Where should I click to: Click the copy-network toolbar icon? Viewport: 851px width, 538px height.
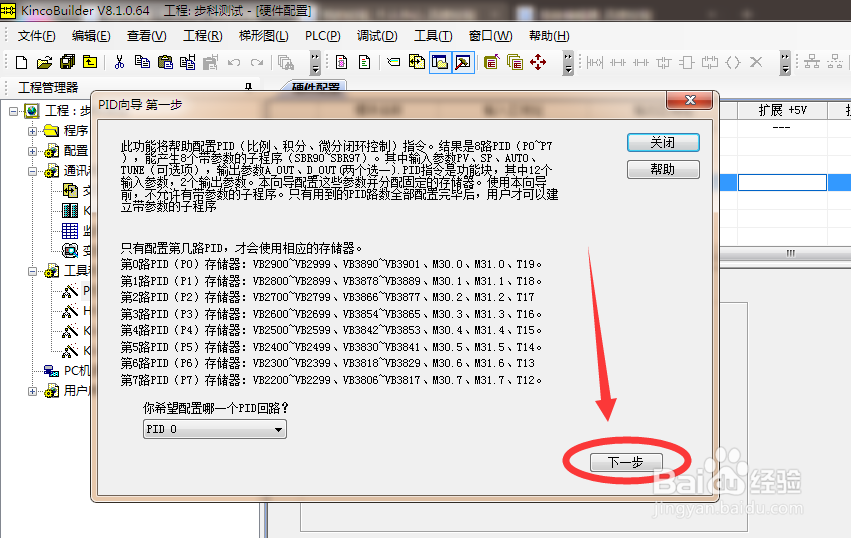pos(188,62)
